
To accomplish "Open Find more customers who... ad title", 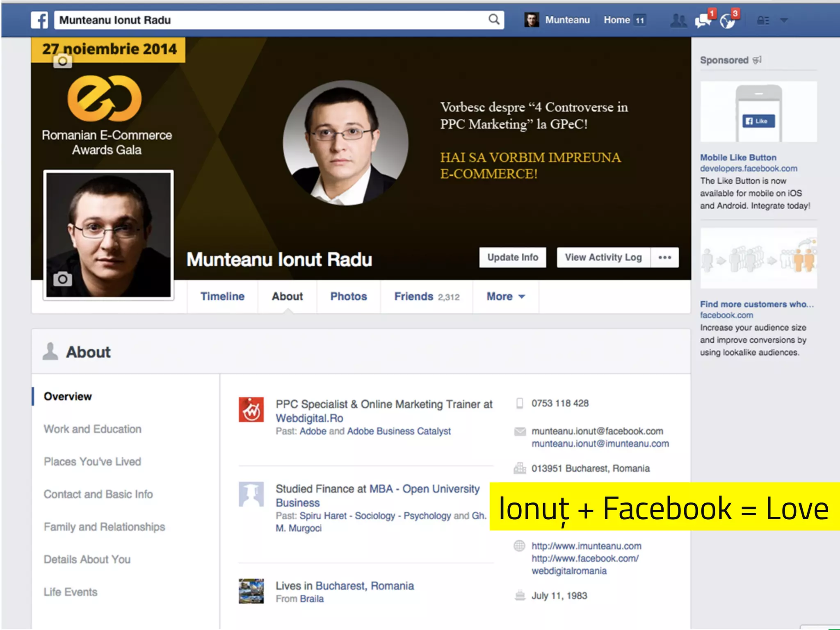I will click(x=757, y=304).
